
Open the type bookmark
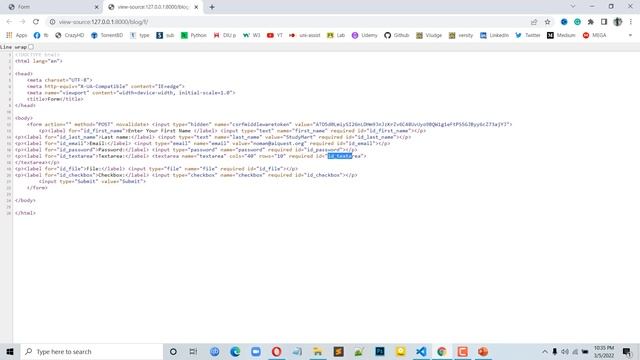click(x=140, y=36)
